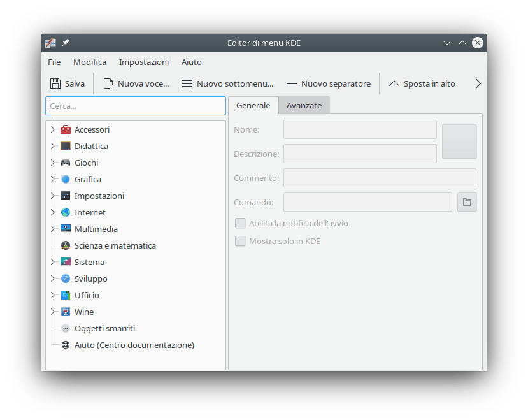Expand the Sviluppo tree branch
The height and width of the screenshot is (420, 528).
point(53,279)
